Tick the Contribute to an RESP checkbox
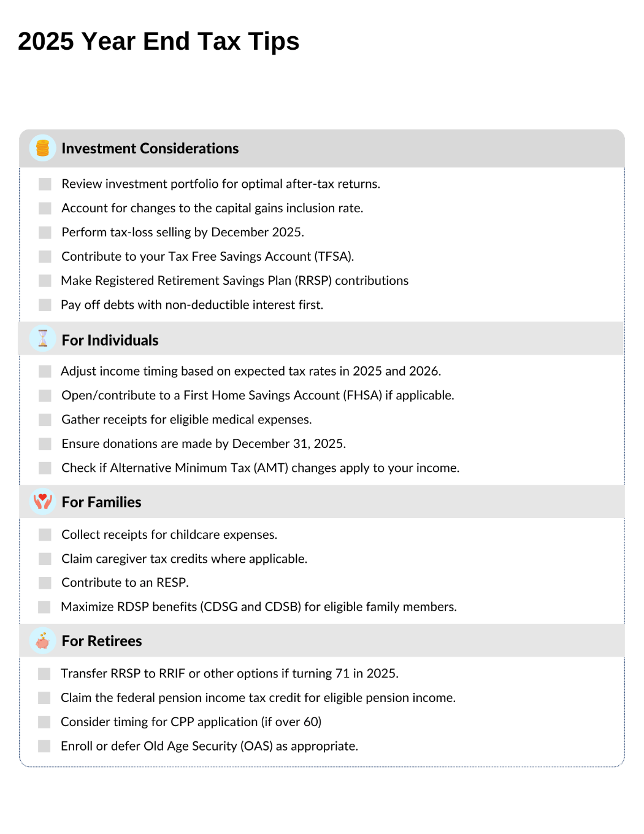Viewport: 644px width, 834px height. [45, 582]
